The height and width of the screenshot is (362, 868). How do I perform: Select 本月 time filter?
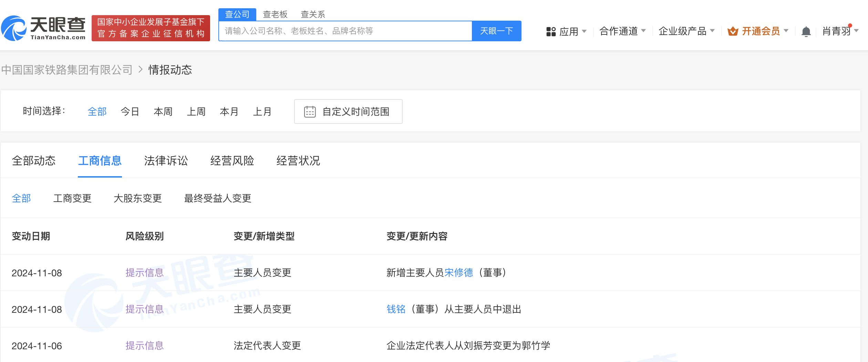click(x=229, y=111)
